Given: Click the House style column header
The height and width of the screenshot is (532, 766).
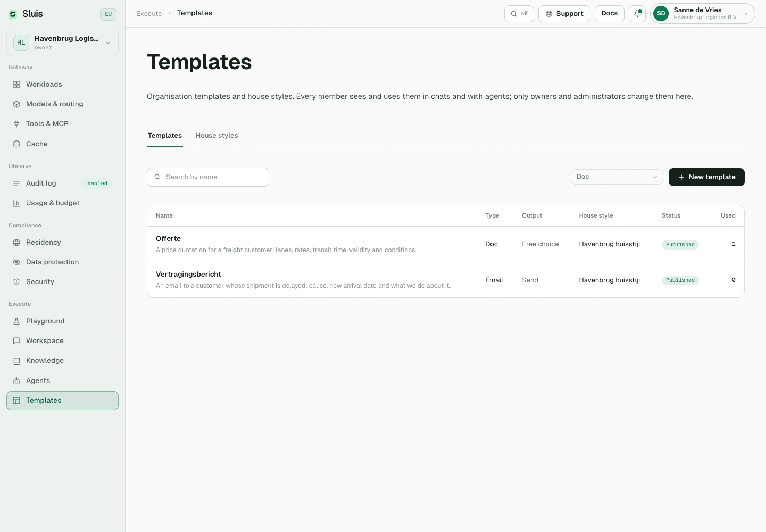Looking at the screenshot, I should pos(596,216).
